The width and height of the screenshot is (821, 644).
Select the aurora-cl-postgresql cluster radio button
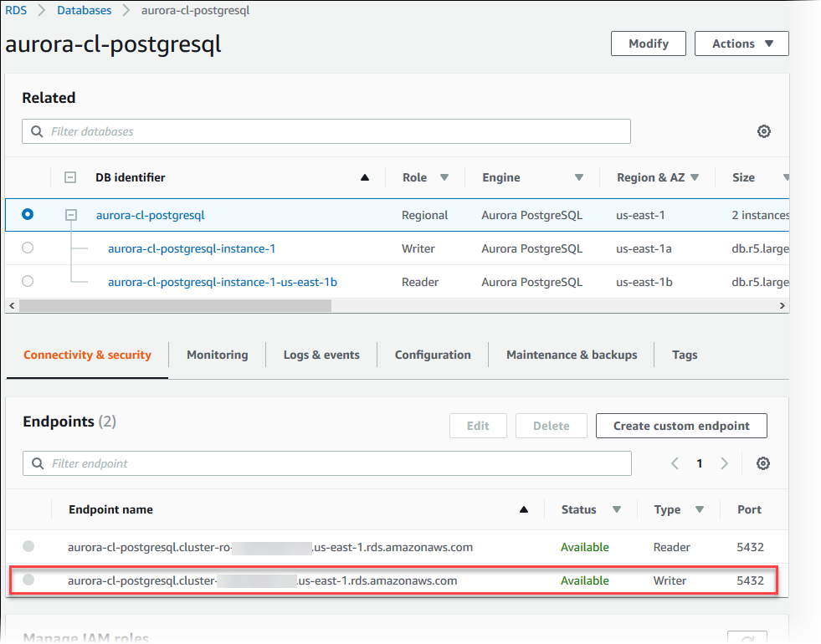coord(28,215)
